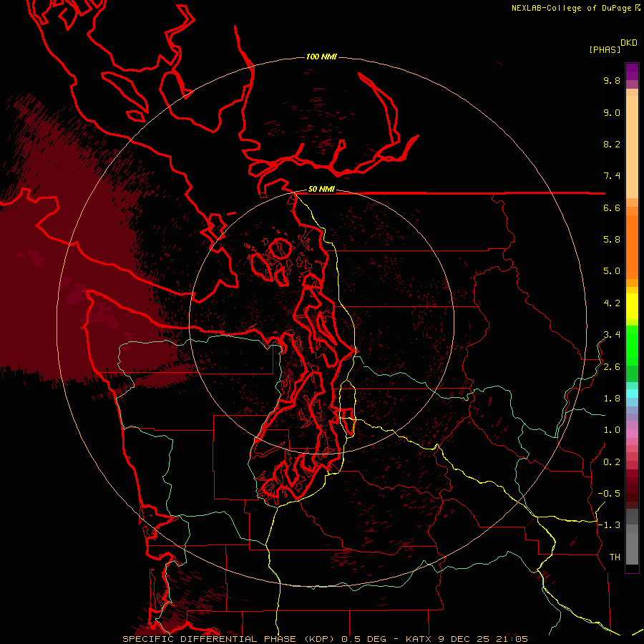Click the 2.6 scale value

[612, 367]
